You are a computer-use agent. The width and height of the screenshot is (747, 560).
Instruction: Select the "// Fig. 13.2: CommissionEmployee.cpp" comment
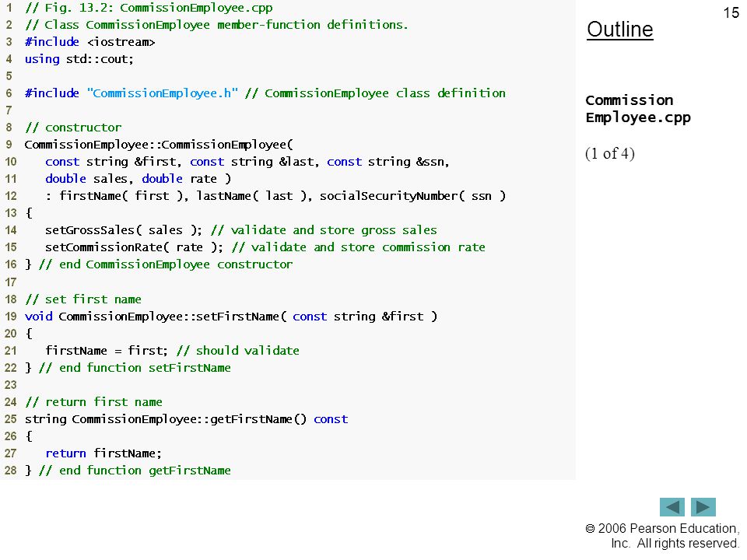149,8
